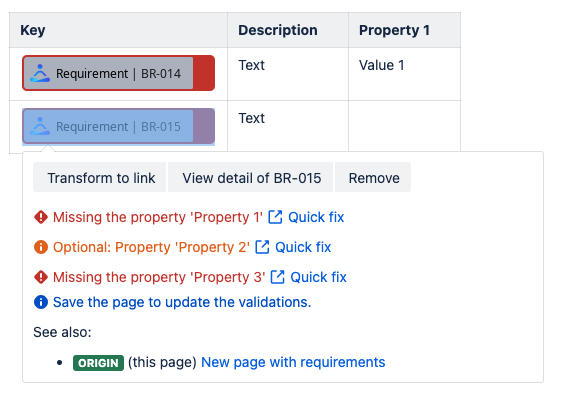Screen dimensions: 568x399
Task: Click the red error icon for Property 3
Action: click(x=41, y=277)
